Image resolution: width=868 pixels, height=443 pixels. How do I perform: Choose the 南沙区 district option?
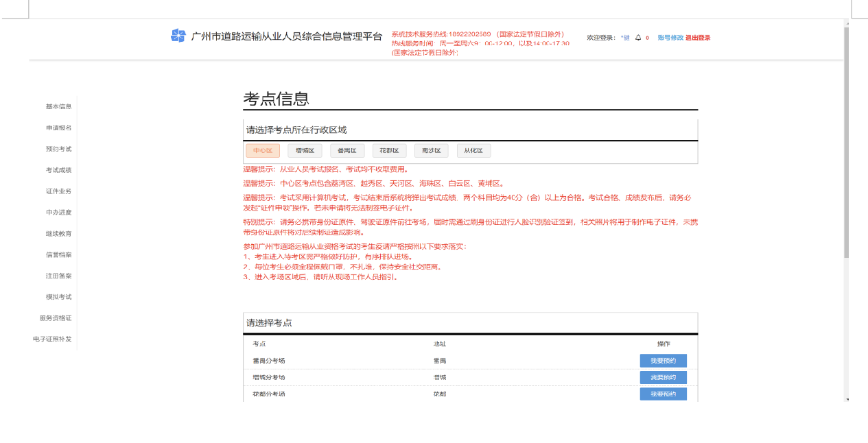[x=432, y=151]
